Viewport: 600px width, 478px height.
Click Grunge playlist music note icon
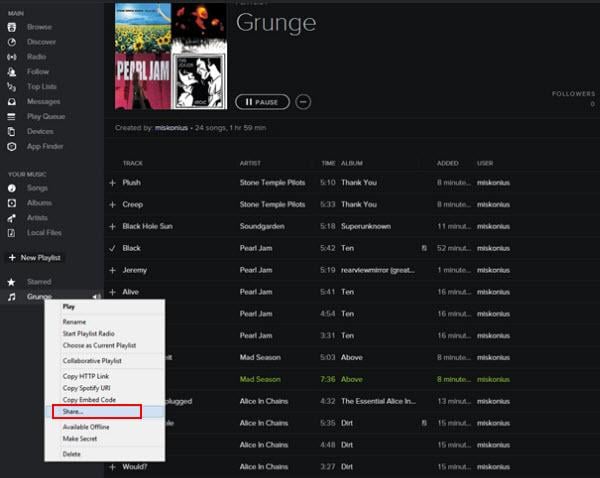12,297
